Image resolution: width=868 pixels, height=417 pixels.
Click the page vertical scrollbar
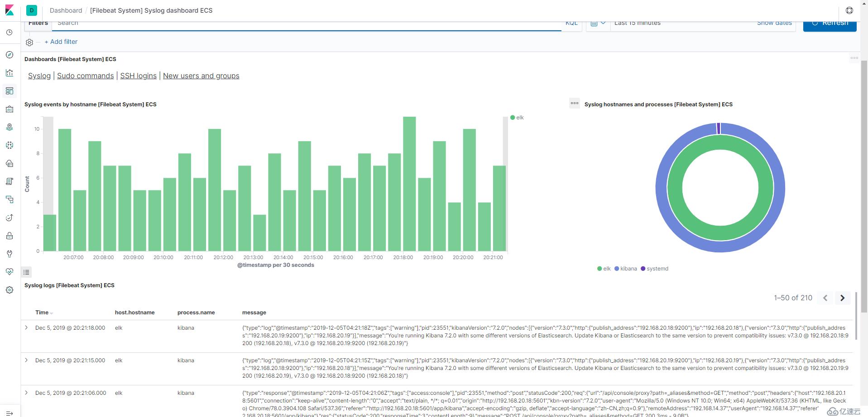pos(864,185)
